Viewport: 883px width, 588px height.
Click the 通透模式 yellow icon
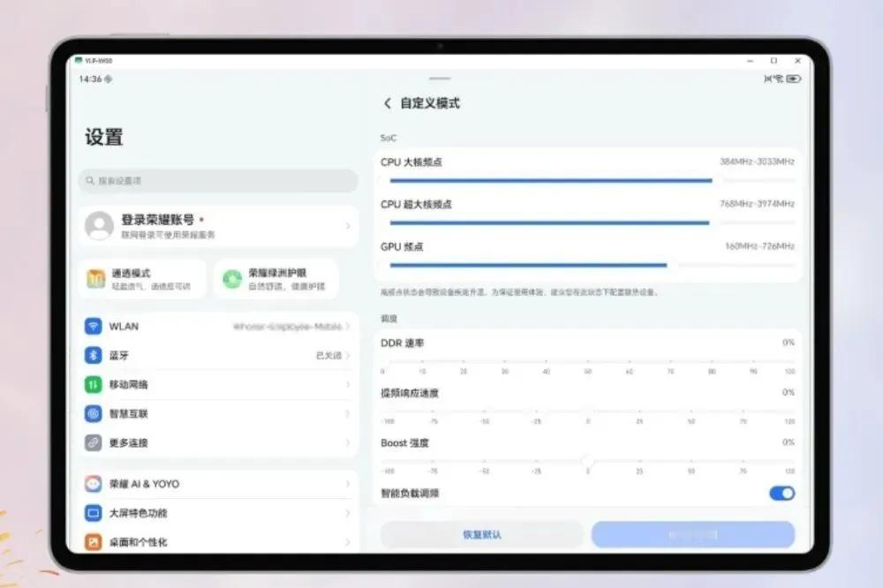click(x=95, y=279)
